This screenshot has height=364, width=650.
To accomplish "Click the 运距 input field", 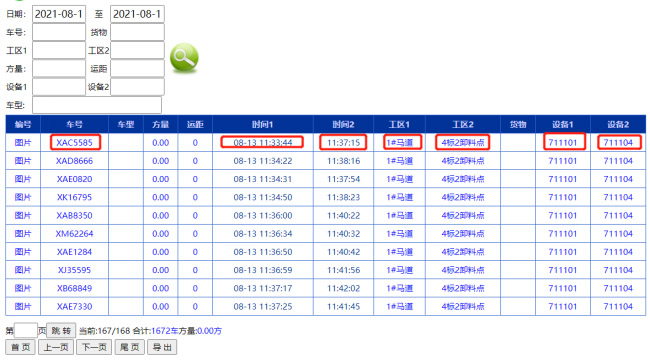I will 137,69.
